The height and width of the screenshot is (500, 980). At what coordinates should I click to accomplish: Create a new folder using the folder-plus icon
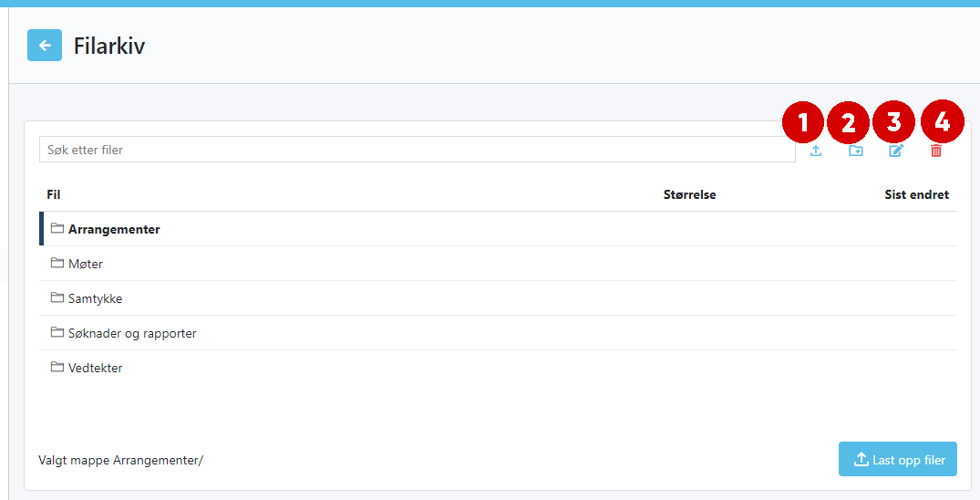855,151
